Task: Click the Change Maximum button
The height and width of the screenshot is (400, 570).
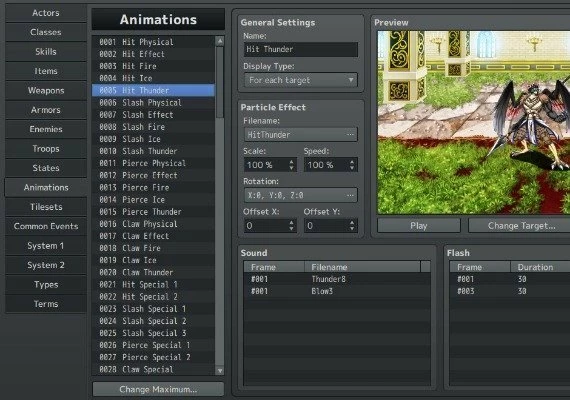Action: point(158,389)
